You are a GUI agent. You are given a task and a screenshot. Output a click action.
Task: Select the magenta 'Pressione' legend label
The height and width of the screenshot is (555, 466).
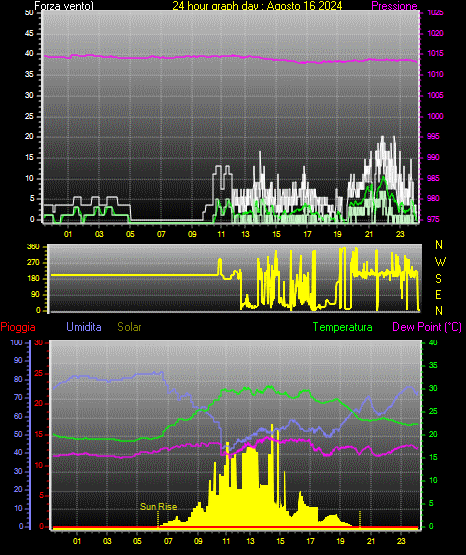tap(394, 6)
